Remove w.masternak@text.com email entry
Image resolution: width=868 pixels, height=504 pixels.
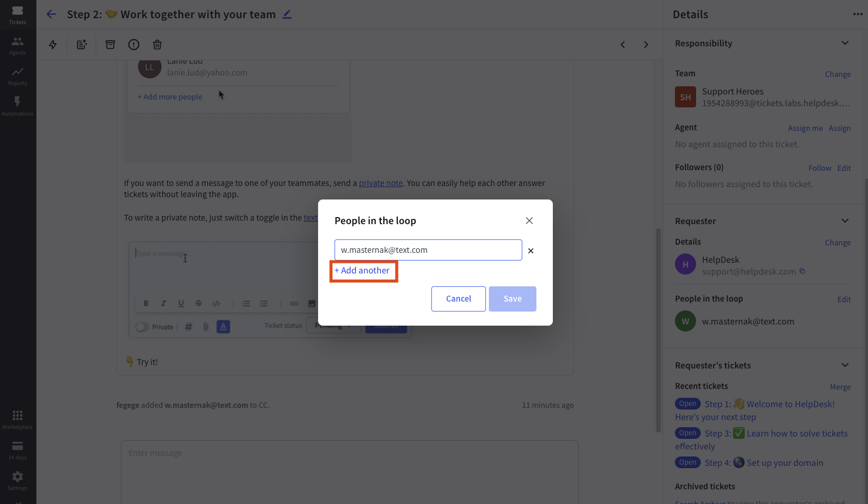coord(531,251)
